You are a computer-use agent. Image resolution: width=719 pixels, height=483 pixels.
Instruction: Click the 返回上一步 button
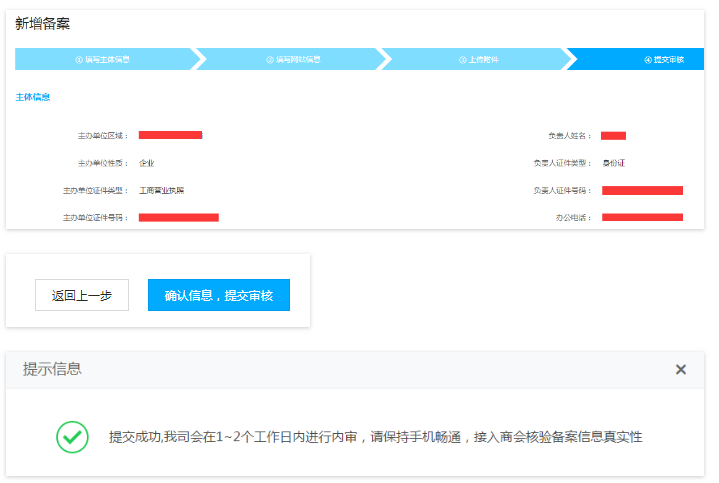(82, 295)
